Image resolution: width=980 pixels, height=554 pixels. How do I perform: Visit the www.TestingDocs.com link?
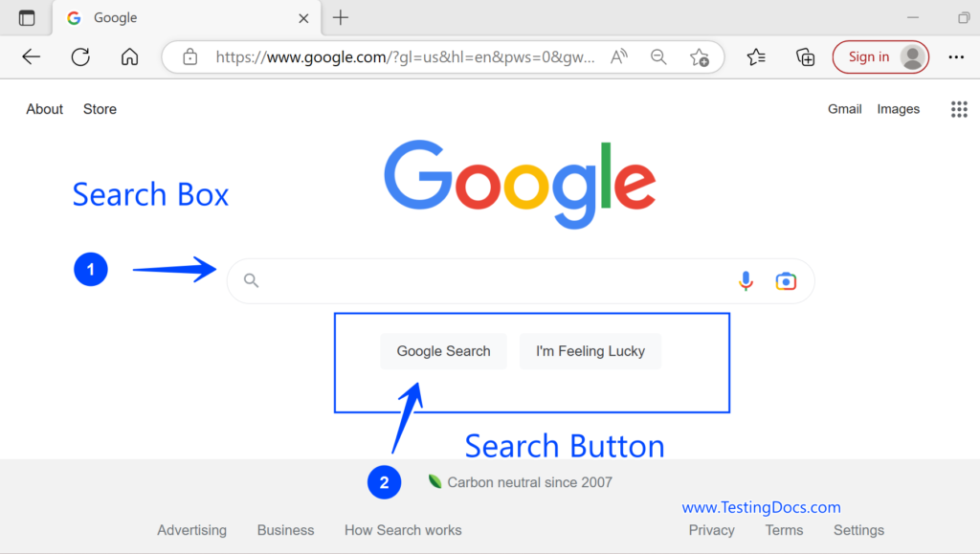761,507
